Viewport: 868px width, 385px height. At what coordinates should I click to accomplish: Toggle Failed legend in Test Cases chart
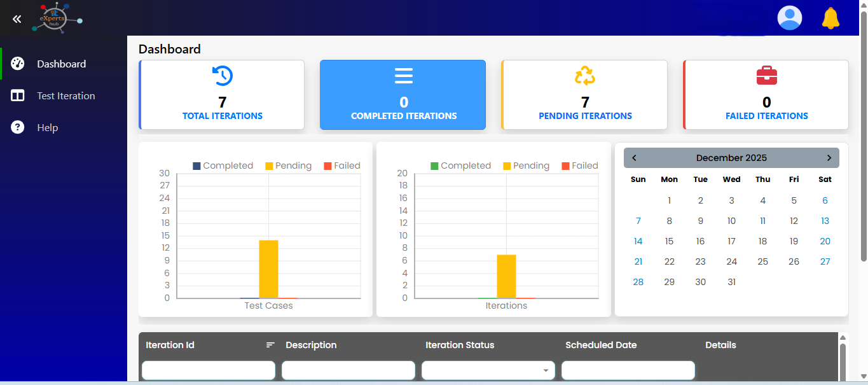[x=341, y=166]
